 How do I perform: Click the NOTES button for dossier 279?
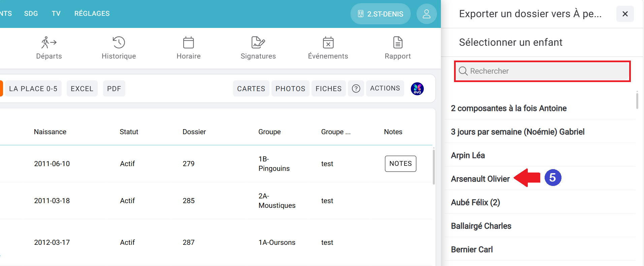[400, 164]
